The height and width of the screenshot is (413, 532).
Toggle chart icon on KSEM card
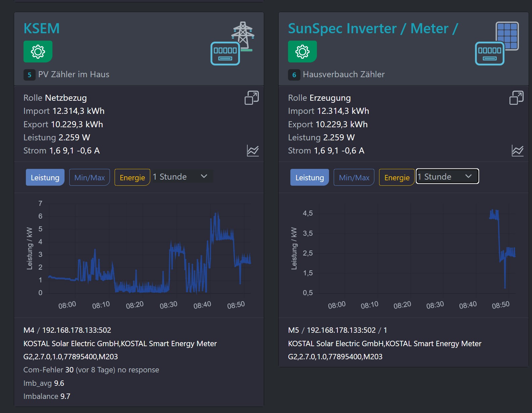coord(253,151)
